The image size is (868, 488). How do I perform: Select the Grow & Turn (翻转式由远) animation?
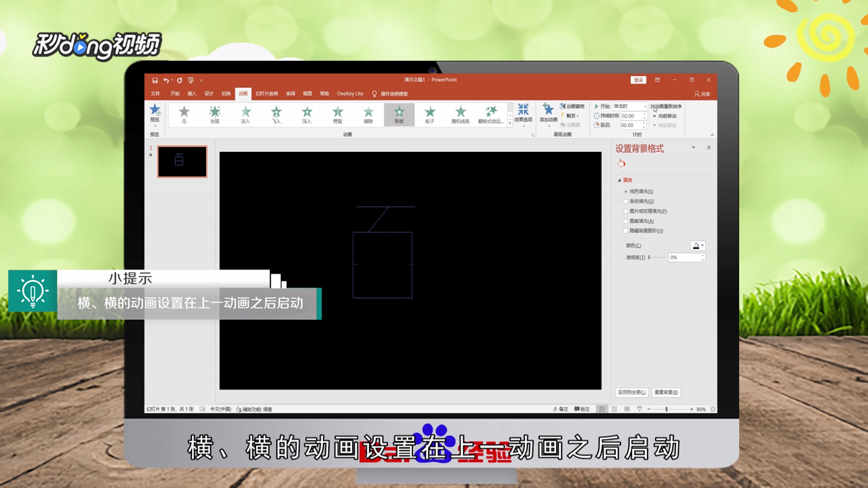[x=491, y=115]
